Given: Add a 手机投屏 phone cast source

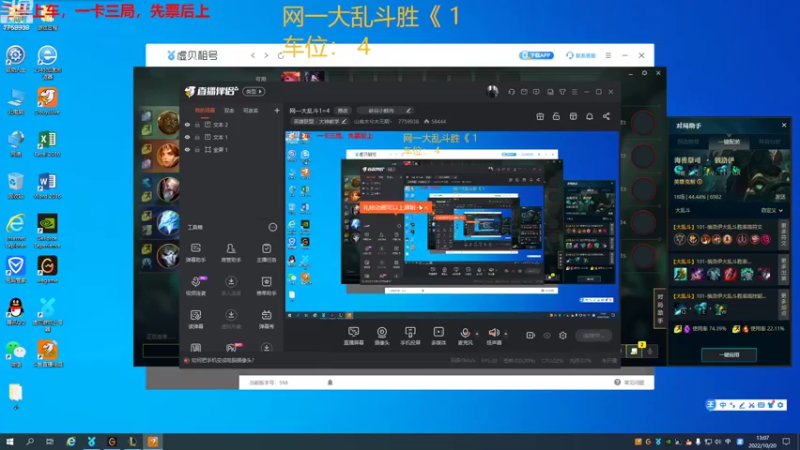Looking at the screenshot, I should point(410,336).
